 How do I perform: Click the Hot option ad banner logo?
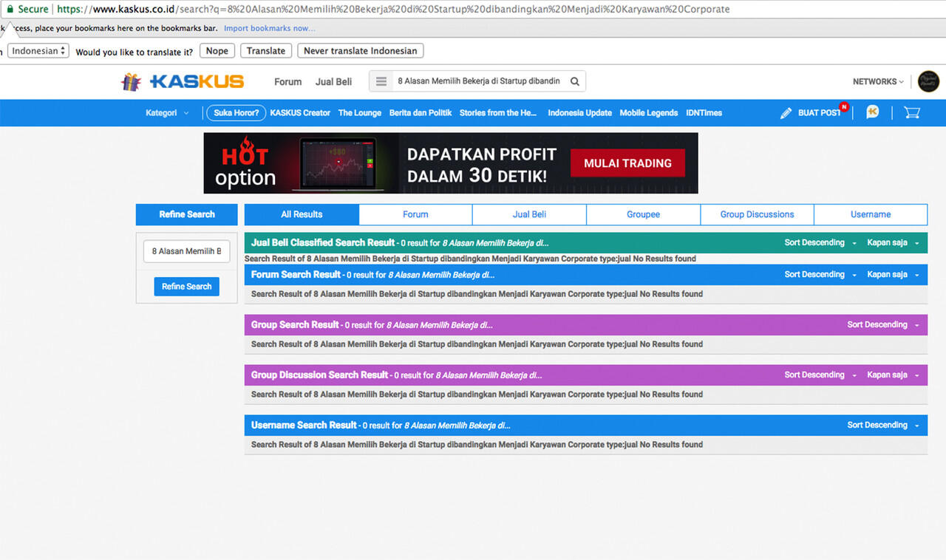click(x=245, y=164)
